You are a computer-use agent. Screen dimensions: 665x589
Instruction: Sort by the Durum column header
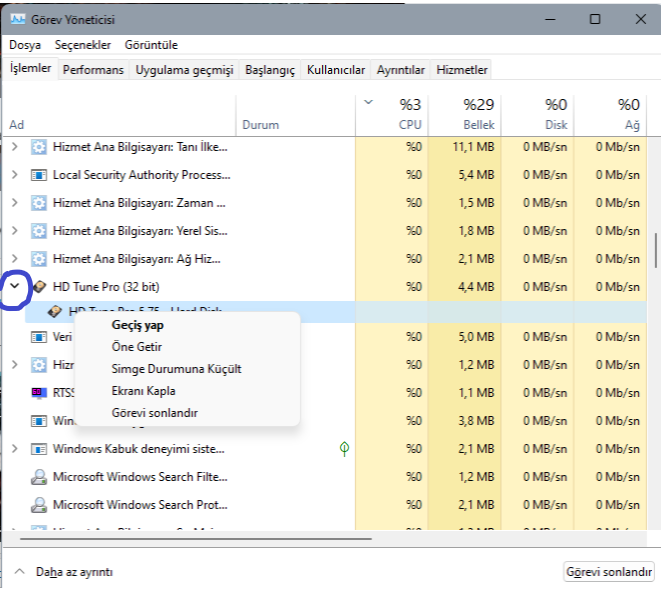(295, 116)
